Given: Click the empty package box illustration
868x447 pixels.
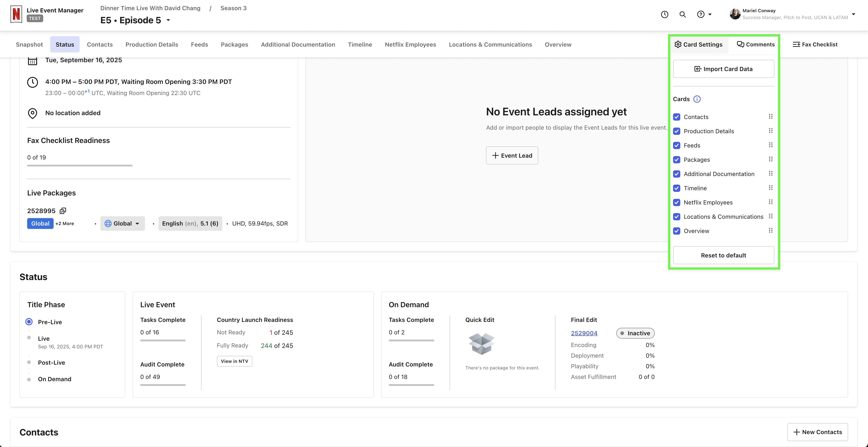Looking at the screenshot, I should click(481, 344).
